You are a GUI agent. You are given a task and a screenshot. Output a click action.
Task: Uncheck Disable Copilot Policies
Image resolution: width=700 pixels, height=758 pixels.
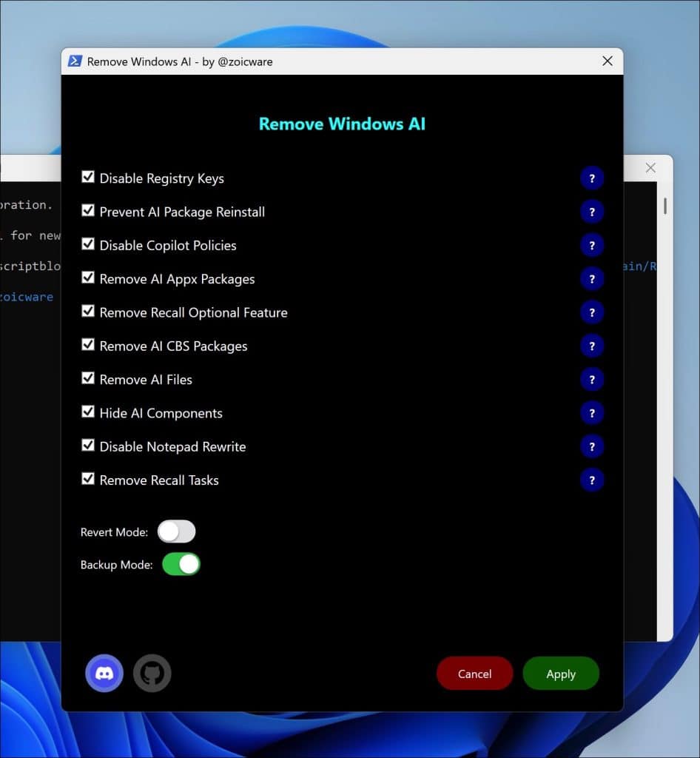(x=88, y=244)
